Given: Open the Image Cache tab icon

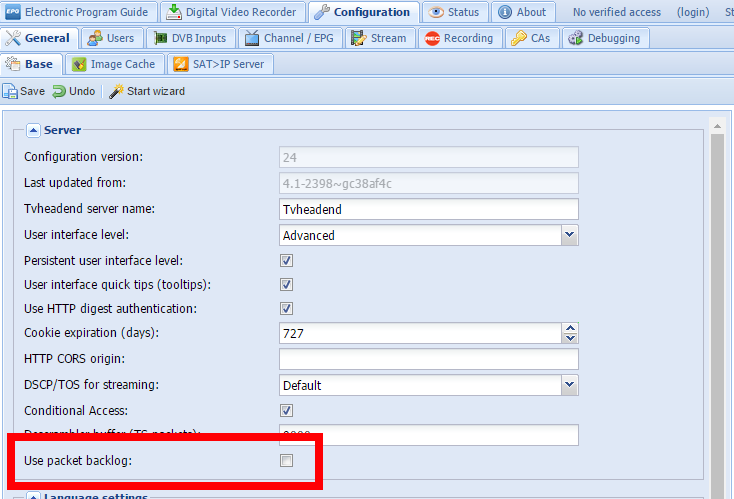Looking at the screenshot, I should (79, 64).
